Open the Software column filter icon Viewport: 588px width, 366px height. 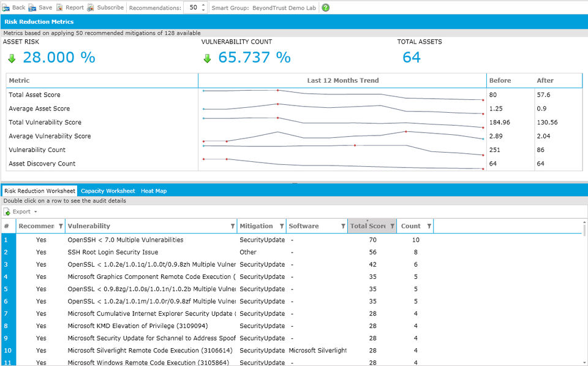(x=343, y=226)
